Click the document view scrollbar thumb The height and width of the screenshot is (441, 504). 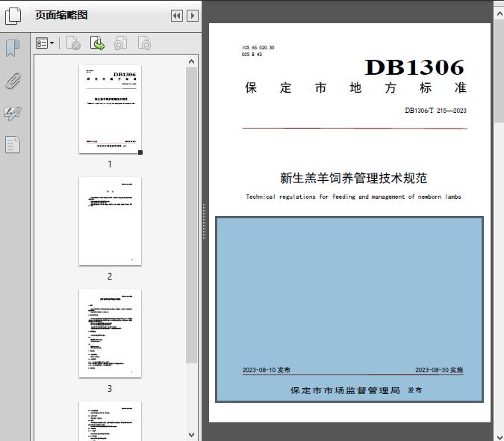(x=500, y=71)
